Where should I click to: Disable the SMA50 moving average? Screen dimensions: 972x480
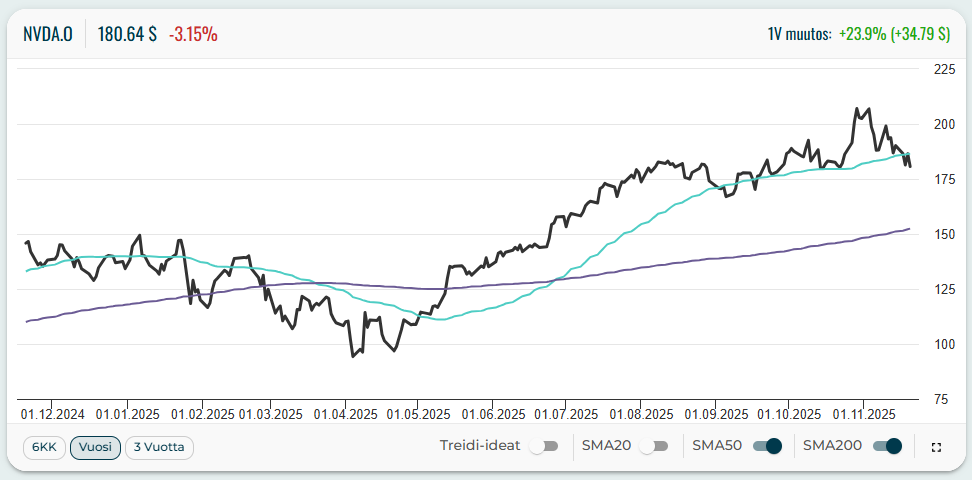tap(766, 447)
